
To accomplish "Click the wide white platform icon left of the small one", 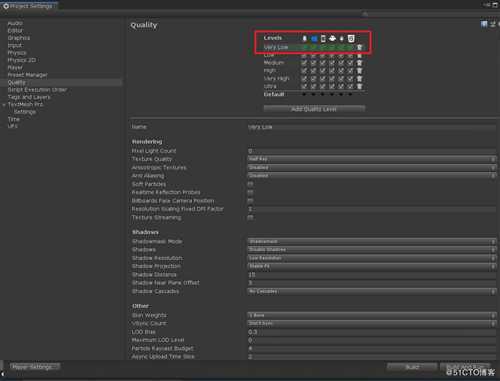I will click(332, 39).
